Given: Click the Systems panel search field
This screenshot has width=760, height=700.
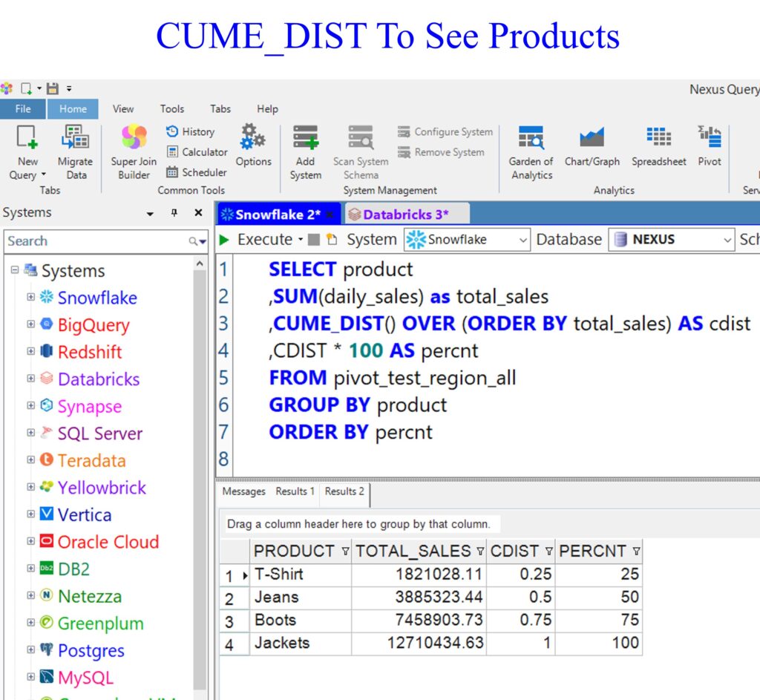Looking at the screenshot, I should (96, 241).
